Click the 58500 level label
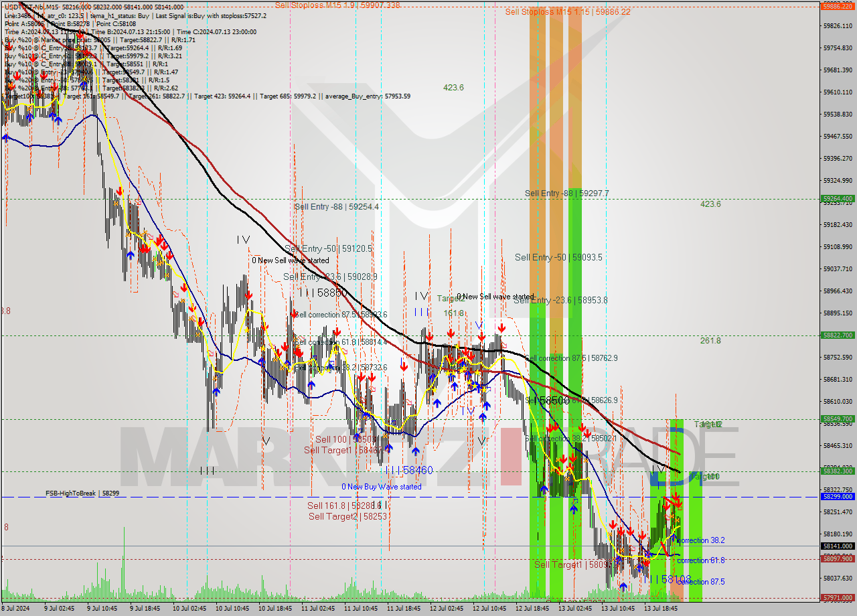The height and width of the screenshot is (616, 857). pos(554,400)
